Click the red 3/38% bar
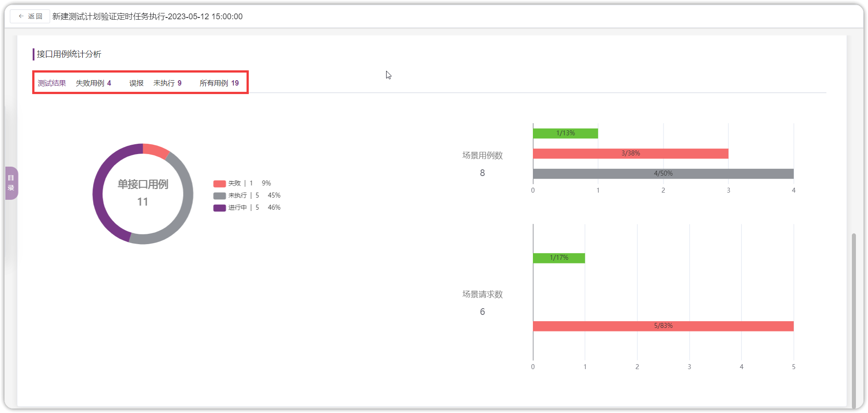 [x=631, y=153]
